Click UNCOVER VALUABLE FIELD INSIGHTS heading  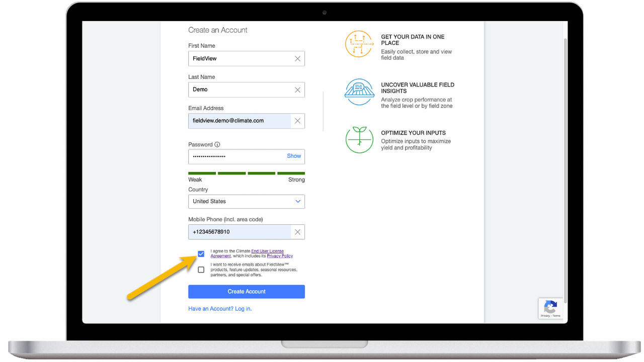pyautogui.click(x=418, y=88)
